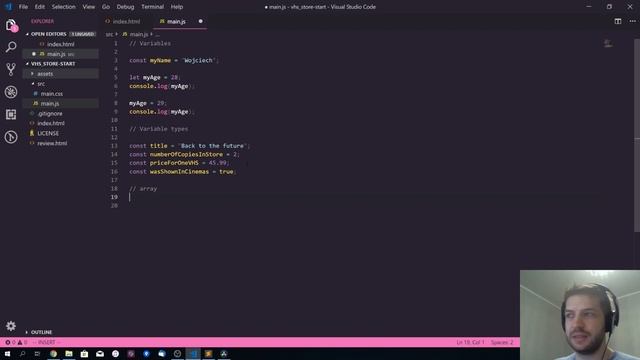Click the errors and warnings status indicator
This screenshot has height=360, width=640.
(16, 342)
